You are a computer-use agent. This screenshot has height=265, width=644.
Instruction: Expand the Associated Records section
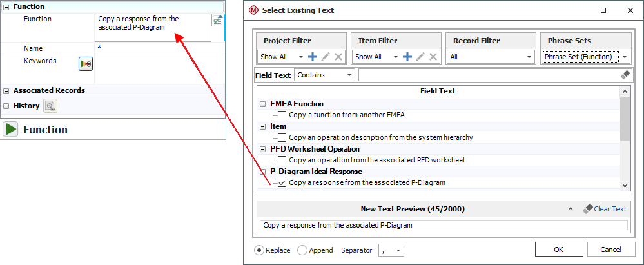click(6, 91)
